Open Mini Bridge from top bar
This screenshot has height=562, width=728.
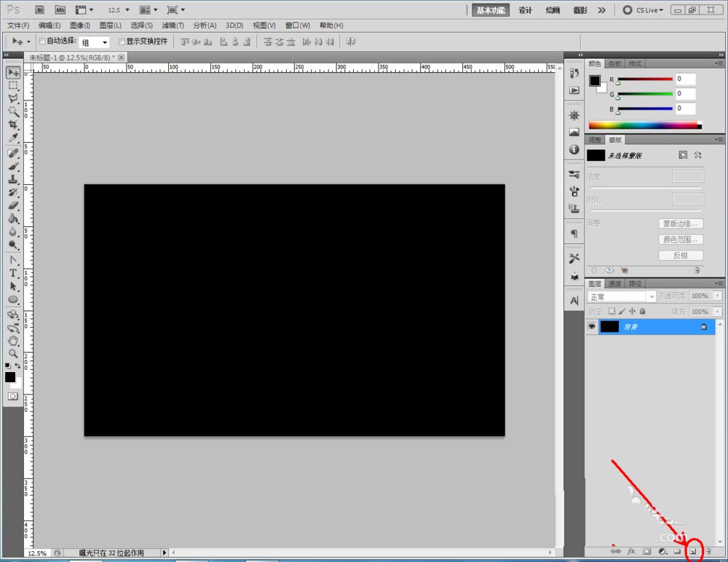point(60,9)
